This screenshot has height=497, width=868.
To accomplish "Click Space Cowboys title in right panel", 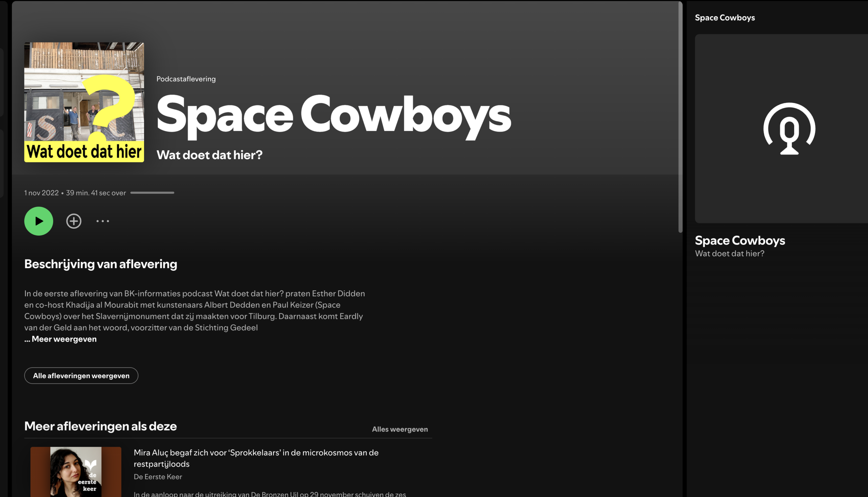I will [740, 240].
